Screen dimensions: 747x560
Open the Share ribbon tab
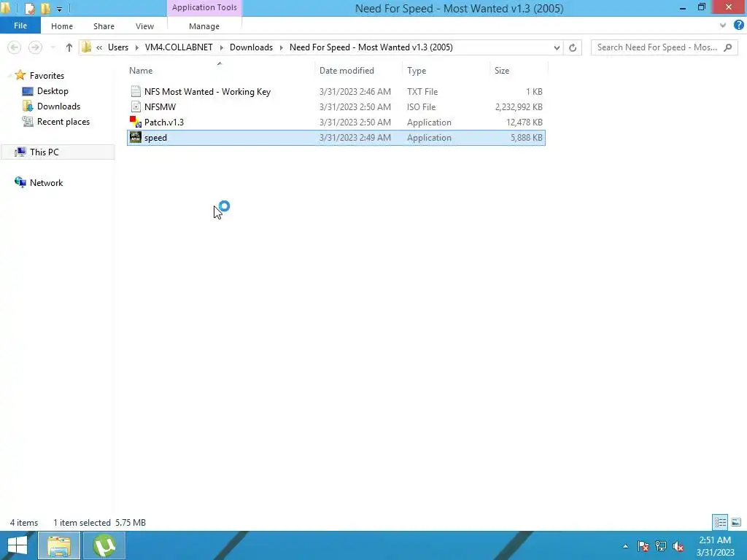(x=104, y=26)
